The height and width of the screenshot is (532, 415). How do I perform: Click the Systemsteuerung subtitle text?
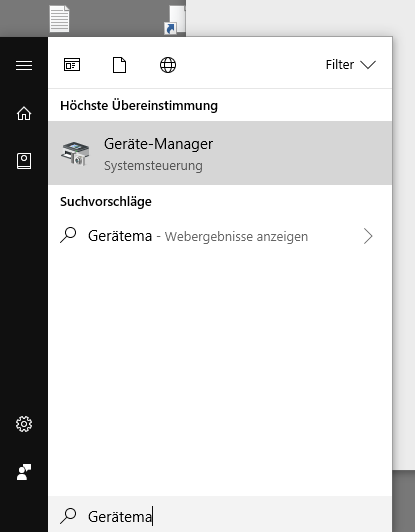(153, 166)
